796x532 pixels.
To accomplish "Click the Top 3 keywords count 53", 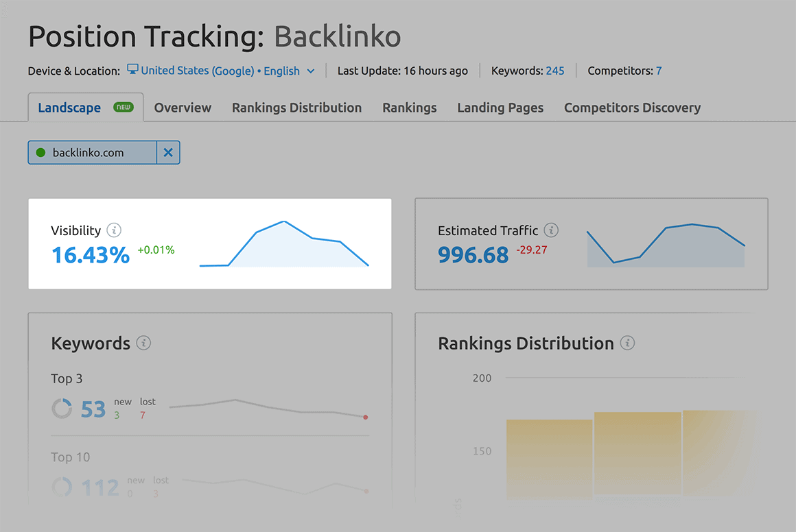I will click(93, 409).
